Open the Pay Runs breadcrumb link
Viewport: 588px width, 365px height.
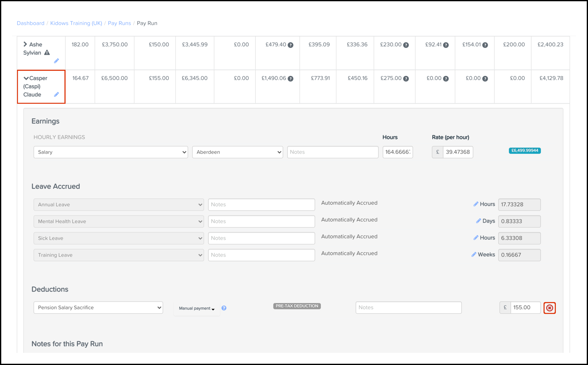point(119,23)
